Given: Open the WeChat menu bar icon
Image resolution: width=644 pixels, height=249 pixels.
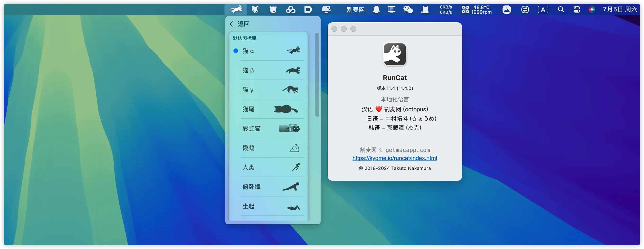Looking at the screenshot, I should pyautogui.click(x=408, y=9).
